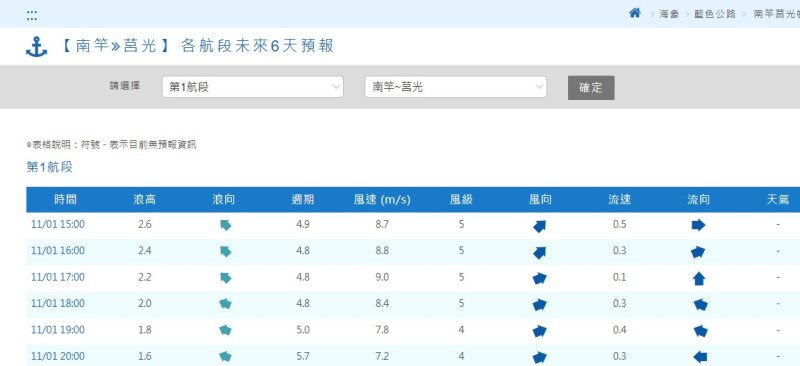Click wind direction arrow for 11/01 20:00
The height and width of the screenshot is (366, 800).
click(540, 358)
